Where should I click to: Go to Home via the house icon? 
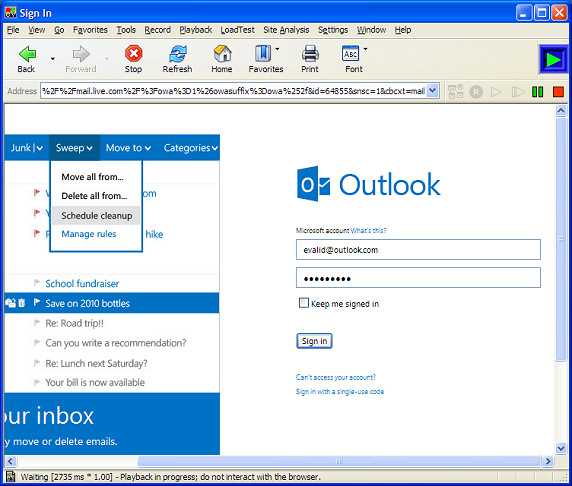pyautogui.click(x=222, y=54)
